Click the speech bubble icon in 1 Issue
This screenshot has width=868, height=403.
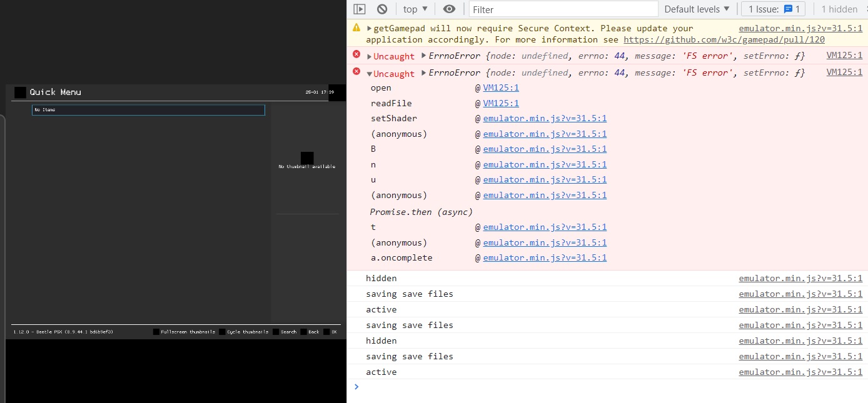click(x=789, y=9)
